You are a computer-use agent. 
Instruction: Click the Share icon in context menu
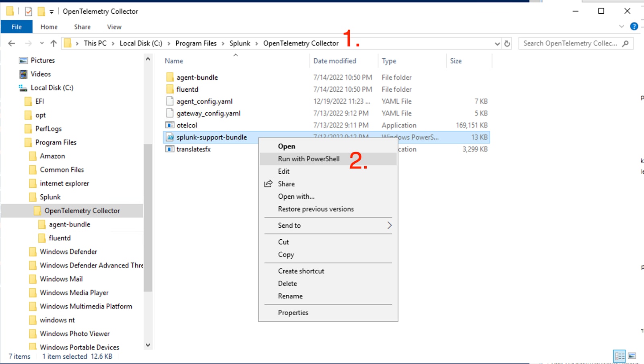point(268,184)
